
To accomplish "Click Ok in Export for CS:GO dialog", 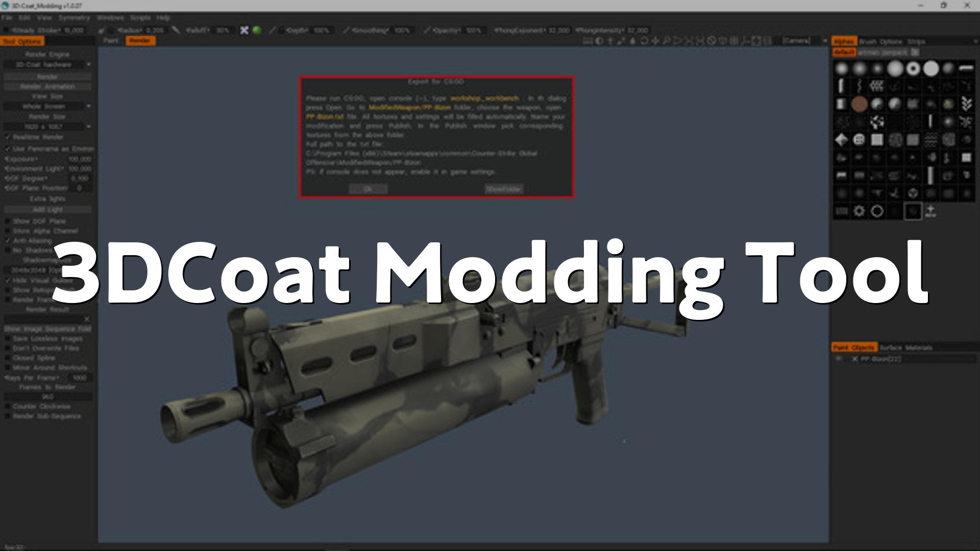I will [x=368, y=189].
